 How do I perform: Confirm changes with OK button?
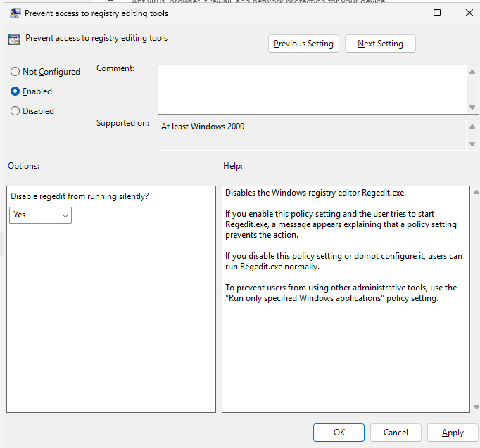tap(339, 433)
